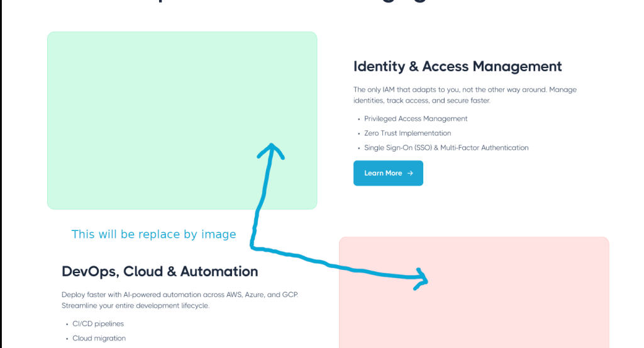Click the bullet dot before Cloud migration
This screenshot has height=348, width=644.
click(x=67, y=339)
